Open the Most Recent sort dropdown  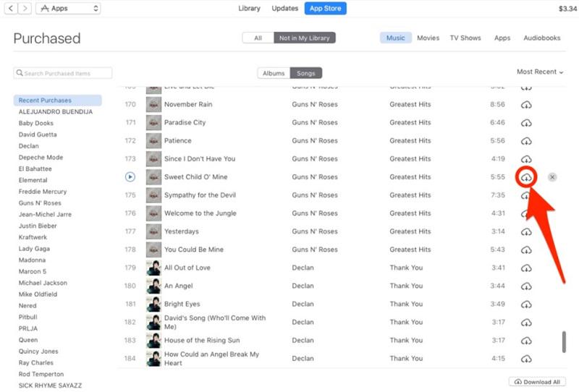[540, 72]
